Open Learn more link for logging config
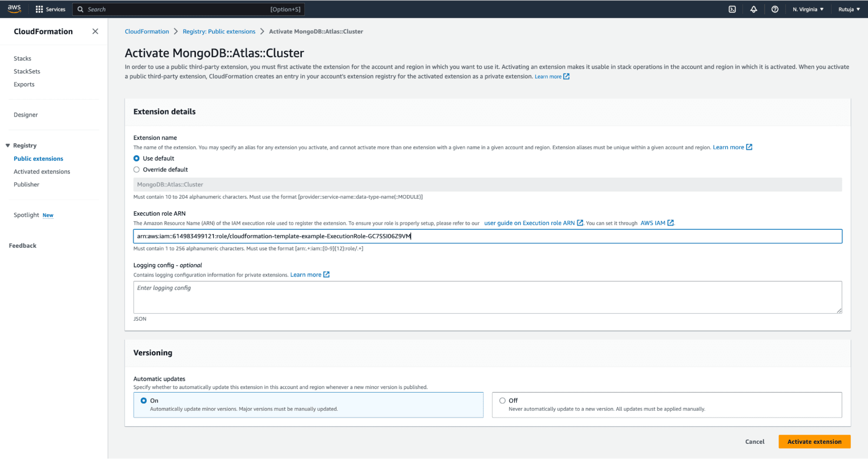 click(x=310, y=275)
